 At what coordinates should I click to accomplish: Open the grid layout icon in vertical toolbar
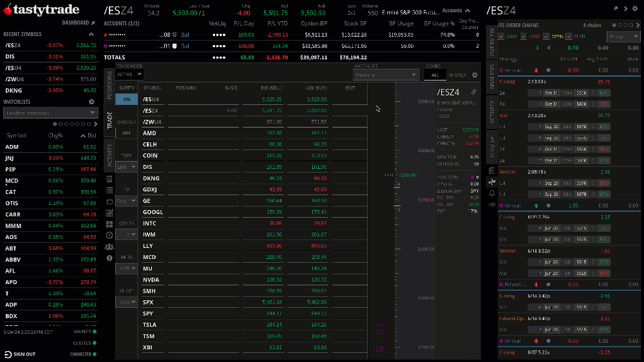[109, 224]
